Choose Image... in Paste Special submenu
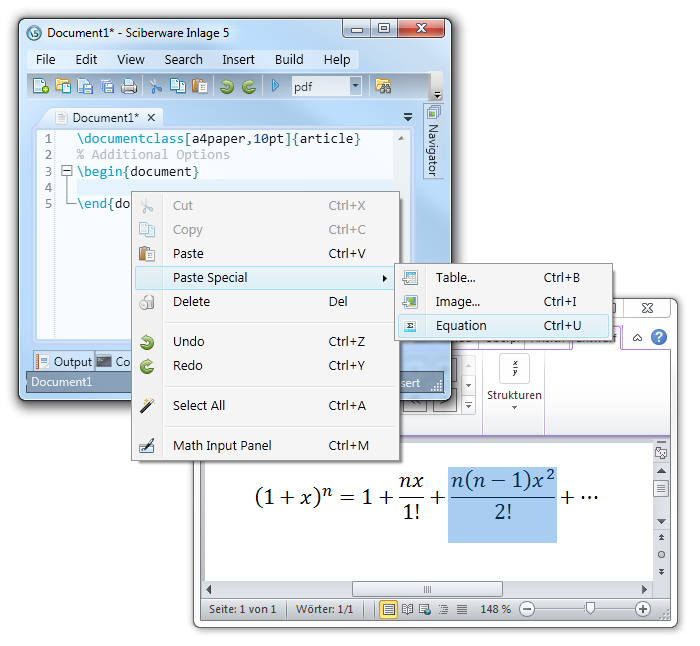This screenshot has width=700, height=646. point(504,302)
